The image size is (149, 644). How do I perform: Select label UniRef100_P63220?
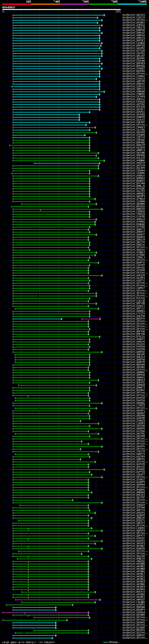coord(133,344)
